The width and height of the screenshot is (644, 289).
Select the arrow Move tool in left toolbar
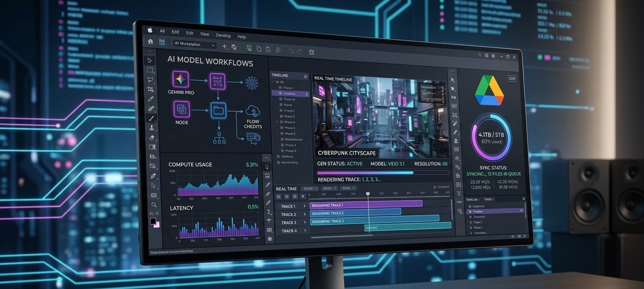pos(149,60)
